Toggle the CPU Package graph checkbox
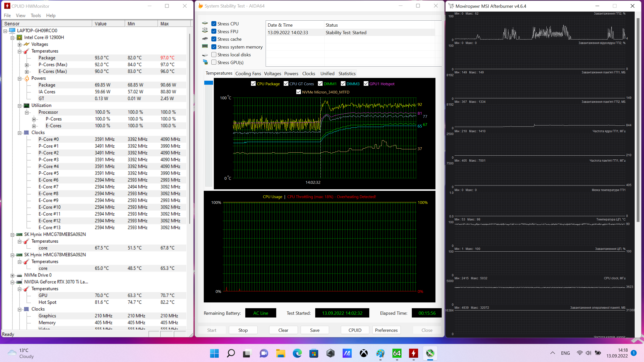Screen dimensions: 644x362 (253, 84)
